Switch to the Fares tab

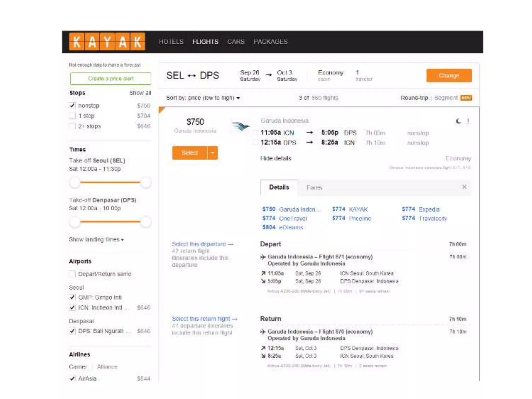pyautogui.click(x=314, y=188)
